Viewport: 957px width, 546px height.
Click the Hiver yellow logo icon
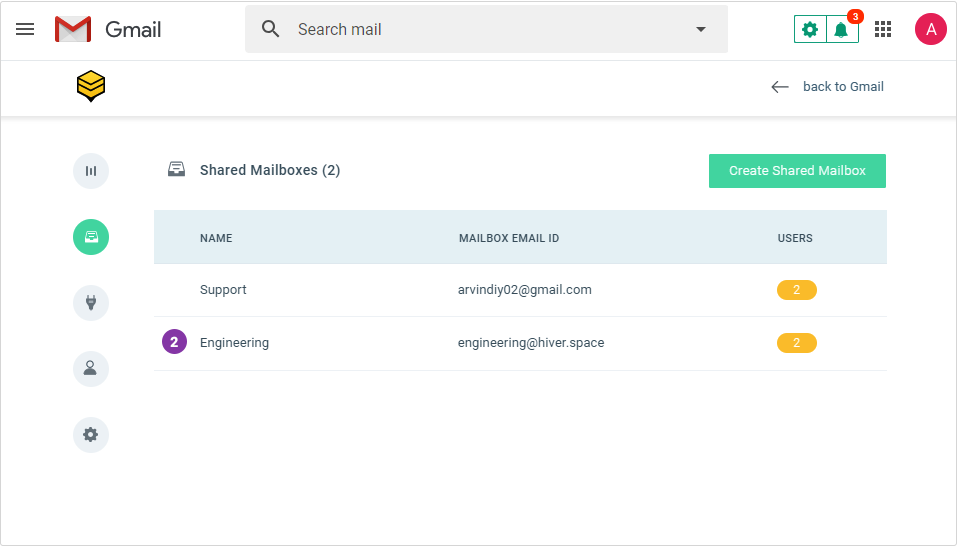[x=91, y=86]
